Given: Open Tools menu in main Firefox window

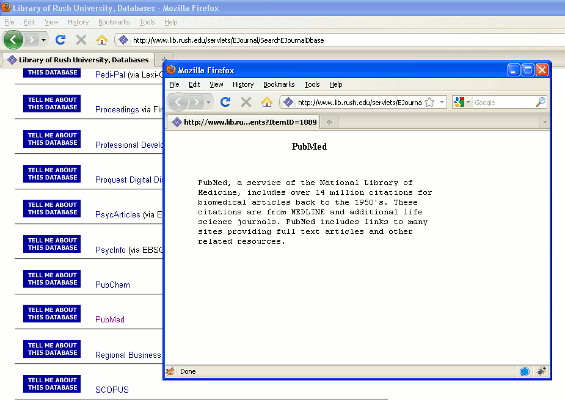Looking at the screenshot, I should 147,22.
